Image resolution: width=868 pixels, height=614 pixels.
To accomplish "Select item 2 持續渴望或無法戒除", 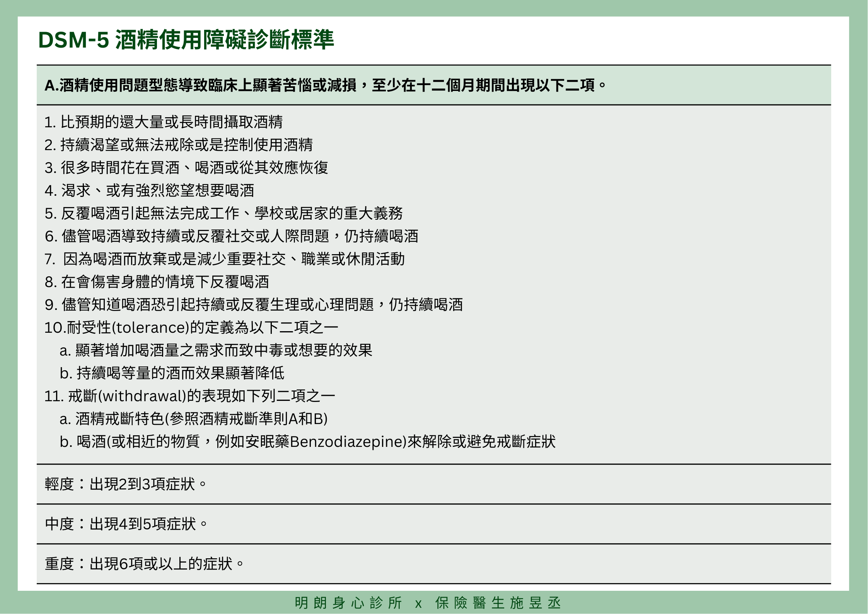I will point(179,145).
